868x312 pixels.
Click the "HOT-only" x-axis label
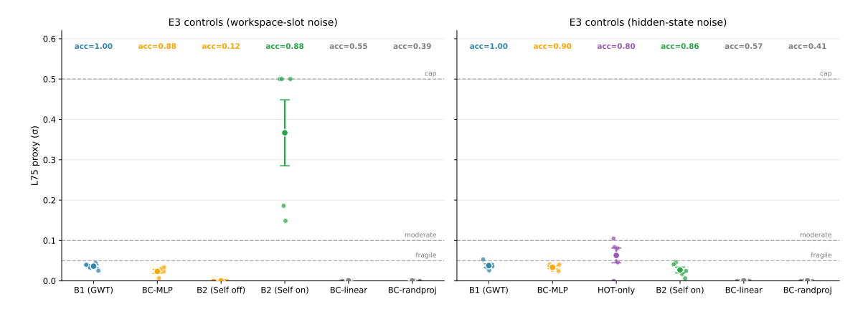616,290
